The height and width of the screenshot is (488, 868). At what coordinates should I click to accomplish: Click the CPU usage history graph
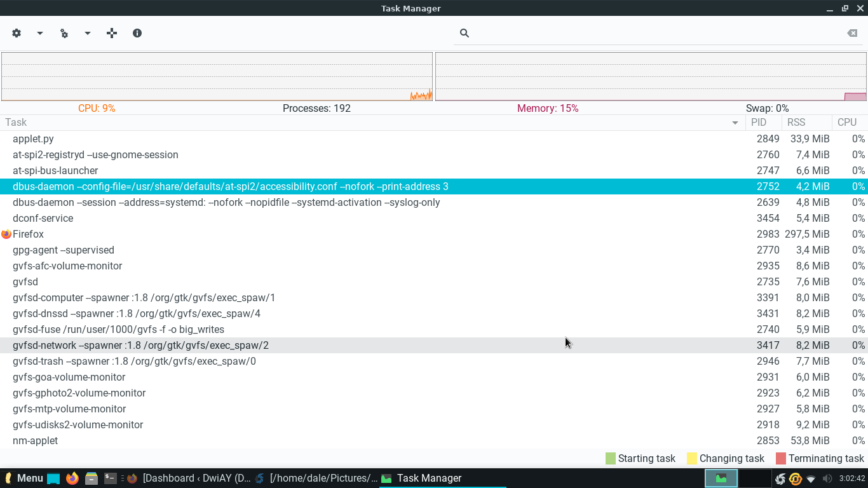tap(217, 76)
